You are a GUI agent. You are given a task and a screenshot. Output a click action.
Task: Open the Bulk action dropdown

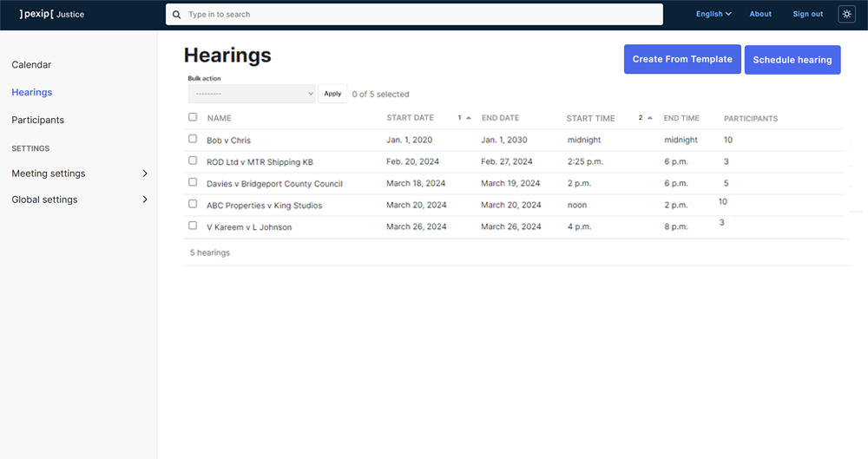click(252, 94)
